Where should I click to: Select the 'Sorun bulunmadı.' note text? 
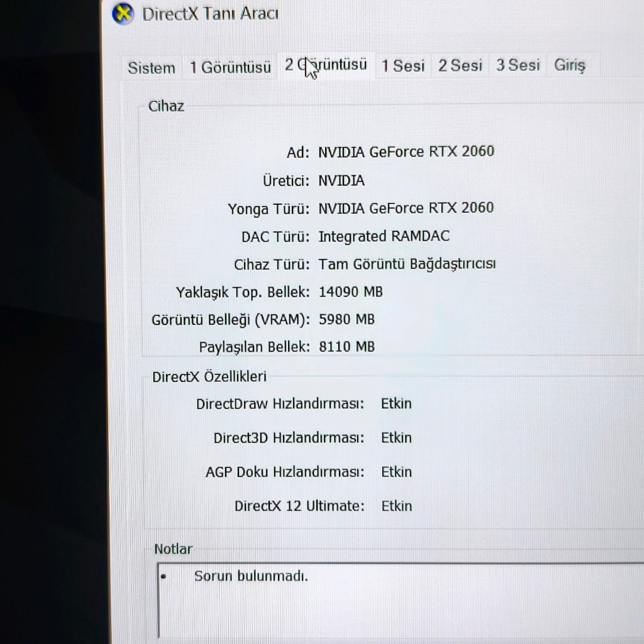click(251, 576)
